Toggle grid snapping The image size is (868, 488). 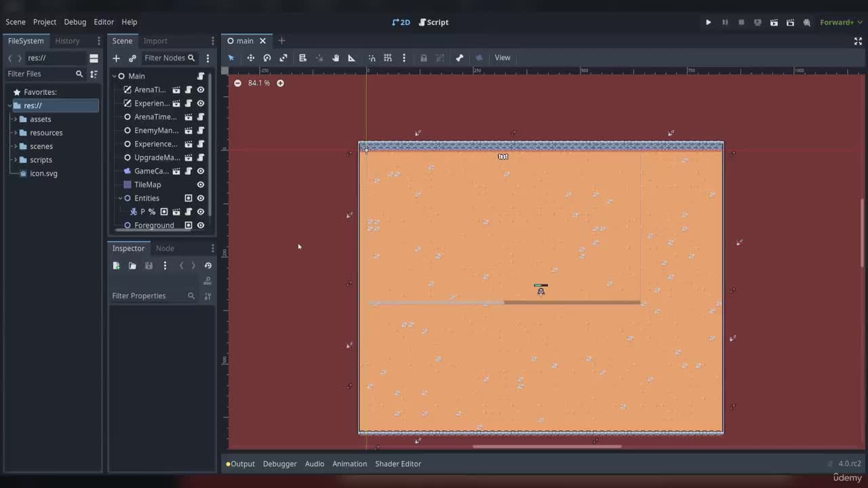388,58
